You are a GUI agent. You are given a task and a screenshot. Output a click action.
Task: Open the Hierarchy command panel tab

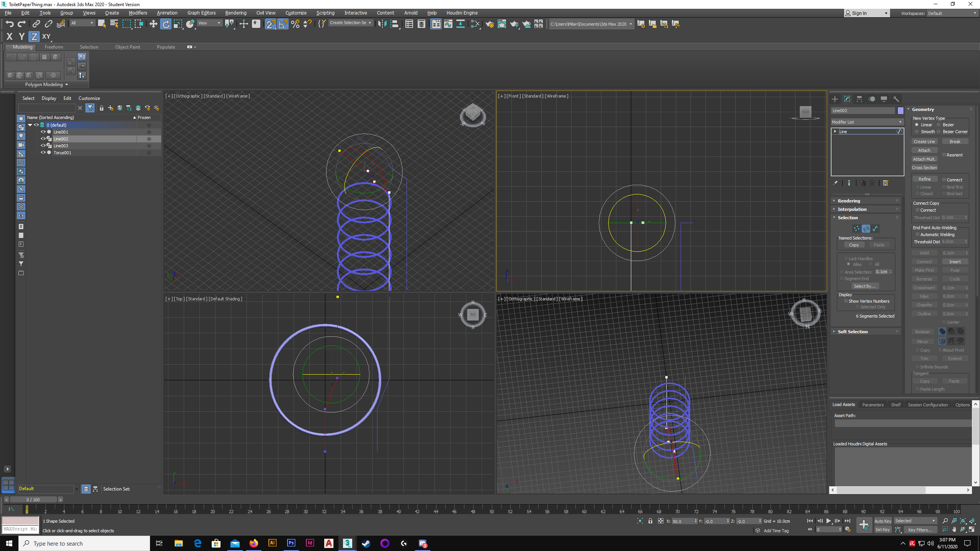859,99
